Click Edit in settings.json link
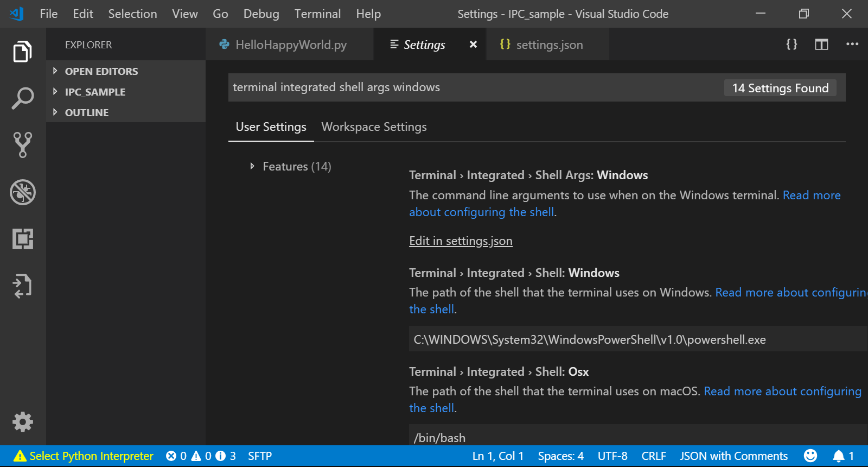 tap(461, 241)
